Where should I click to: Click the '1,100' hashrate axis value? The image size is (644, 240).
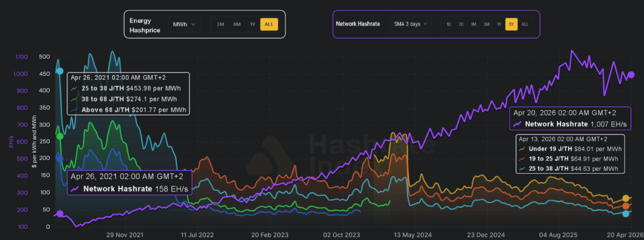(x=22, y=57)
